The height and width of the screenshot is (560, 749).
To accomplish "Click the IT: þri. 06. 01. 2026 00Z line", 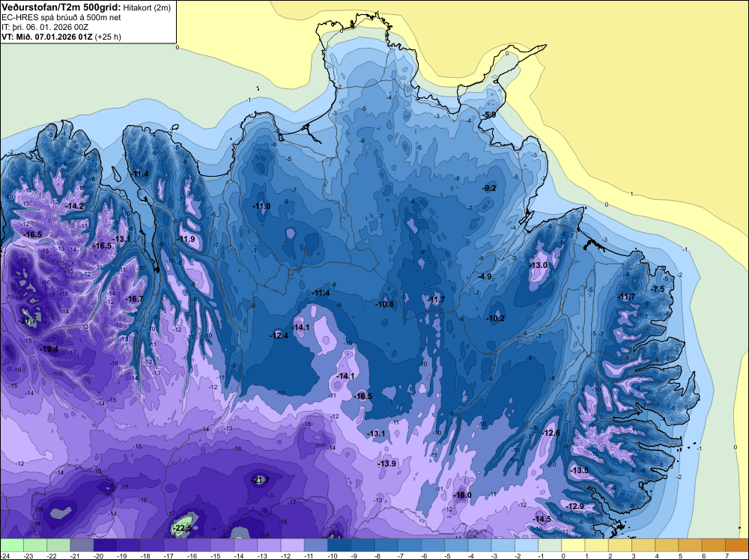I will 45,27.
